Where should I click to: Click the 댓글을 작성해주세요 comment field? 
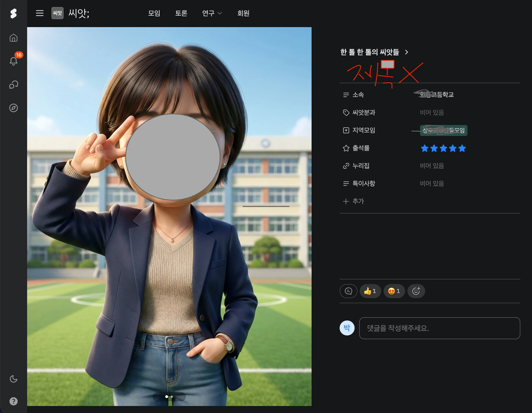tap(439, 328)
